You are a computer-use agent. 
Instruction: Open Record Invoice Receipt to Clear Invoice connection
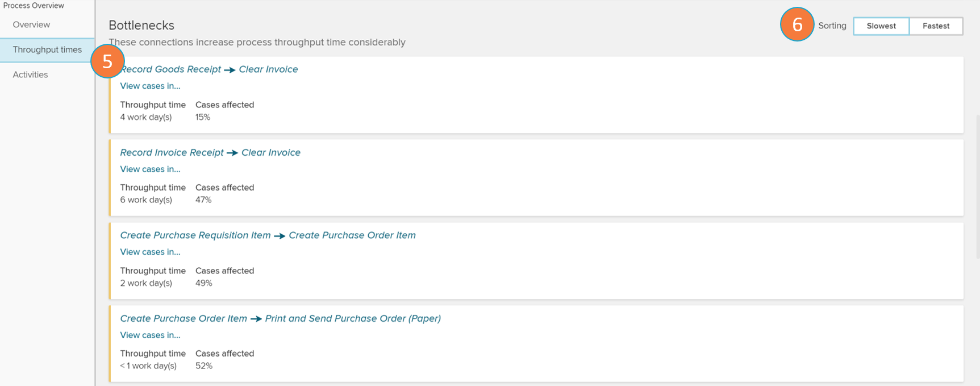coord(172,152)
